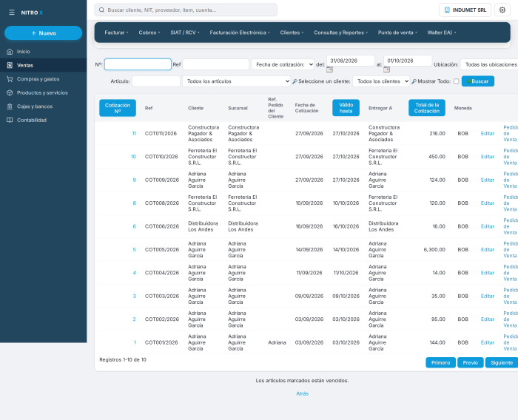Expand the Punto de venta menu

pos(397,33)
